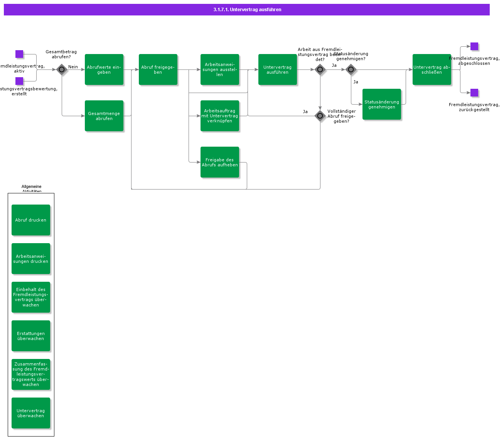The width and height of the screenshot is (504, 440).
Task: Open the 'Untervertrag überwachen' general activity
Action: pos(31,413)
